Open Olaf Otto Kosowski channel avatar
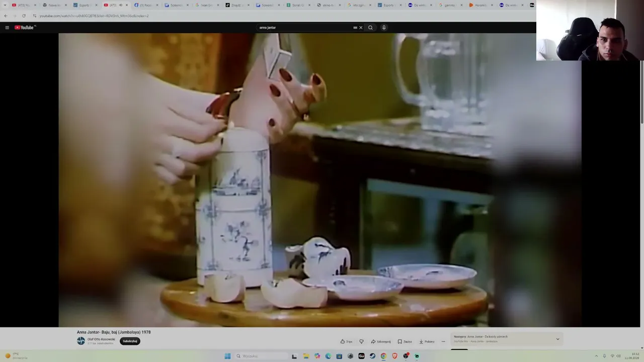The width and height of the screenshot is (644, 362). pyautogui.click(x=81, y=341)
